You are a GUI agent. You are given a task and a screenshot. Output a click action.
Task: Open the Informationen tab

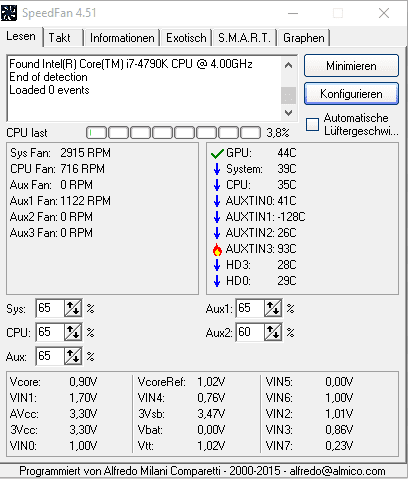coord(122,38)
